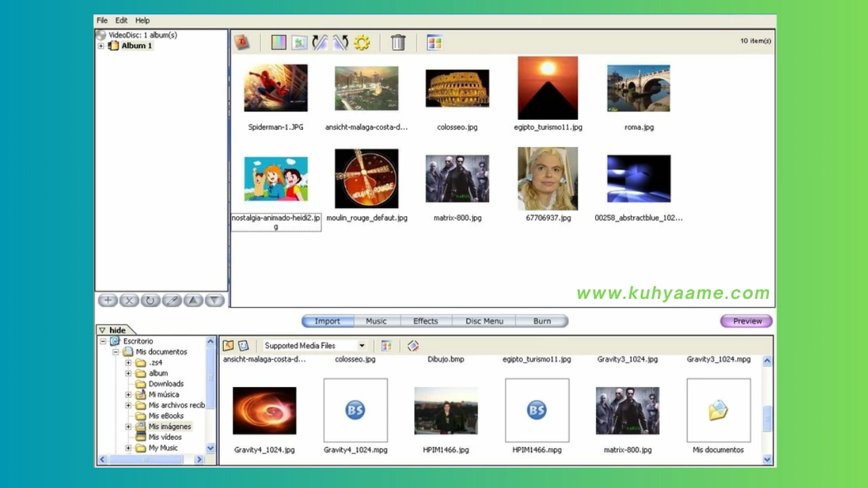Click the add album plus button
868x488 pixels.
(x=107, y=300)
